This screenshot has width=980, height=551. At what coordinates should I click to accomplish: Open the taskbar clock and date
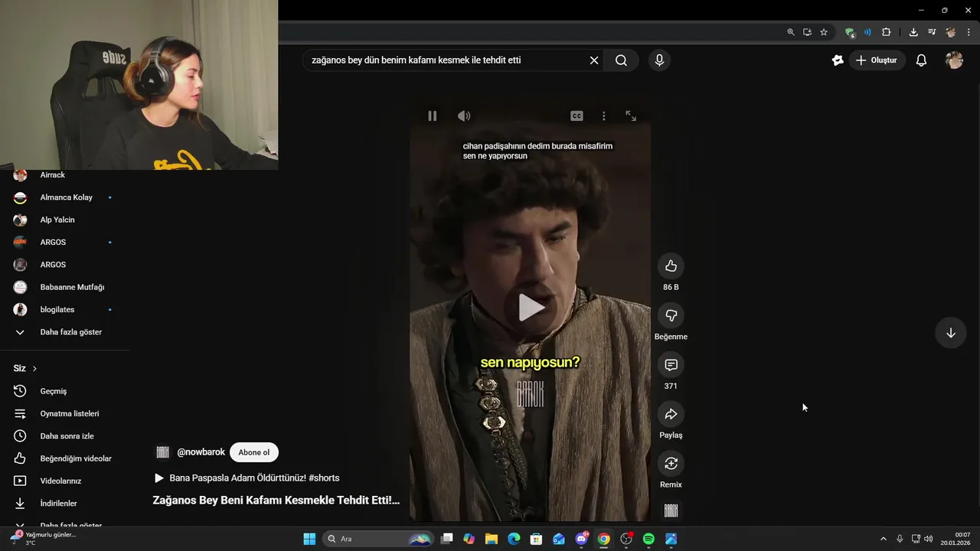[955, 539]
